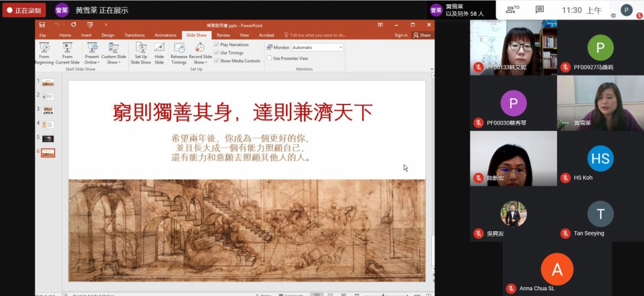Select slide 3 thumbnail
The height and width of the screenshot is (296, 644).
[48, 111]
